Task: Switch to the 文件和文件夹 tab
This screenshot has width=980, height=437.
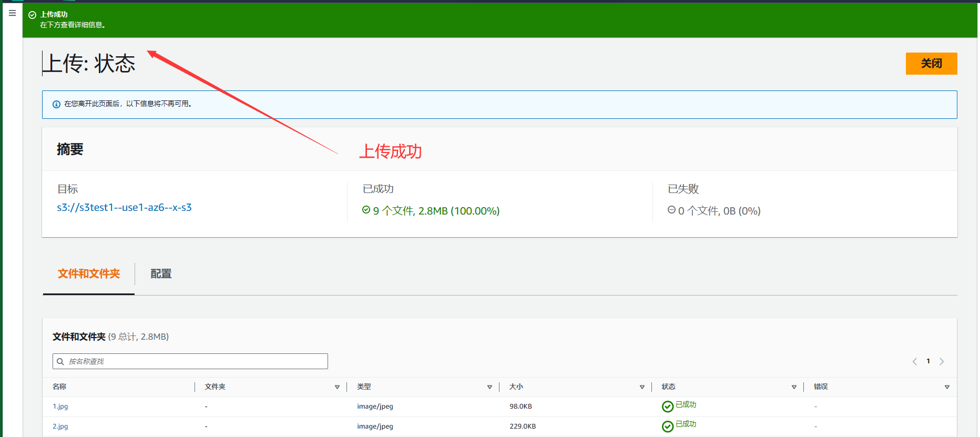Action: pos(89,274)
